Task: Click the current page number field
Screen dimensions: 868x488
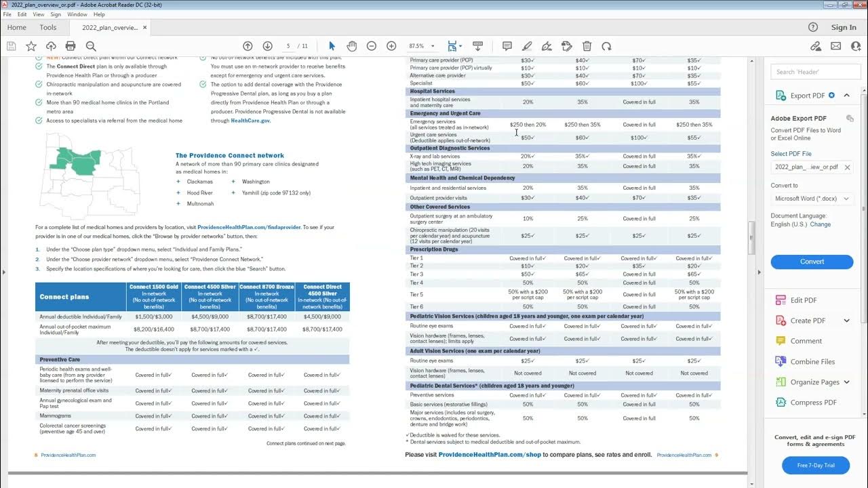Action: (x=289, y=46)
